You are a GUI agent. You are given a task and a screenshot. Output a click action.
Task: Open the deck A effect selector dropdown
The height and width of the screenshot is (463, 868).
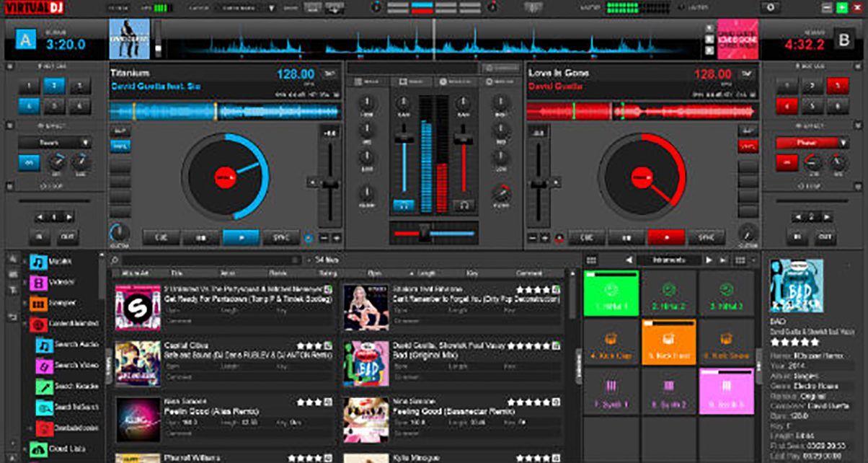point(55,143)
